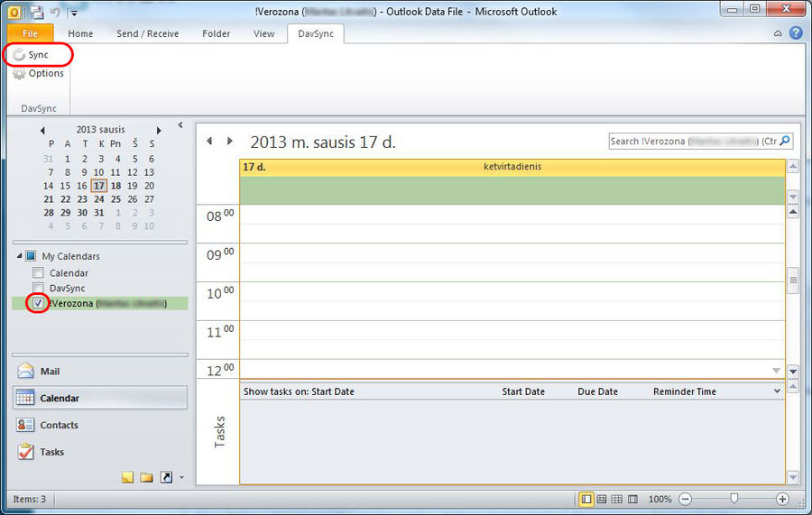The width and height of the screenshot is (812, 515).
Task: Open Mail in navigation pane
Action: 99,371
